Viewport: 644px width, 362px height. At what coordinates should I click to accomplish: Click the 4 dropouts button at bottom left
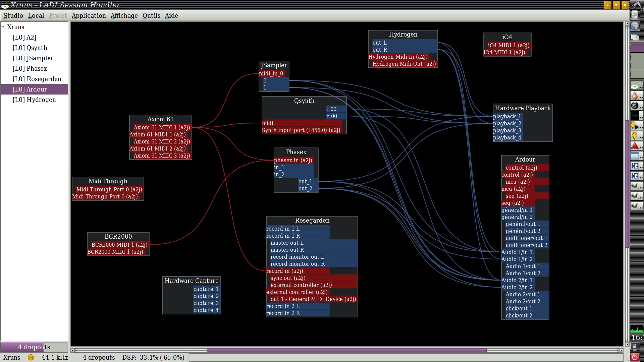coord(34,347)
